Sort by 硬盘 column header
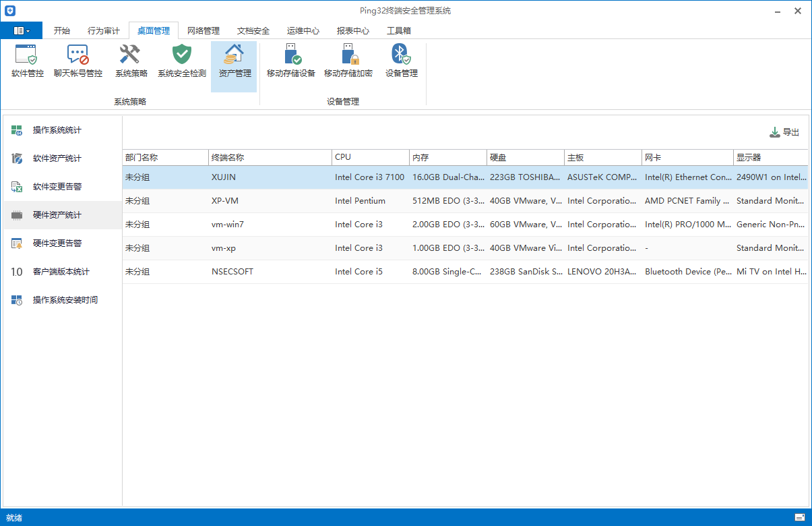 [x=526, y=157]
